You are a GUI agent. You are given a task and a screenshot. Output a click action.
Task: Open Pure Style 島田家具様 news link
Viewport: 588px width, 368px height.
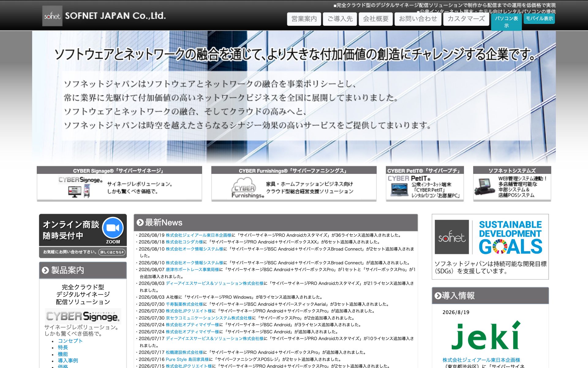(187, 359)
